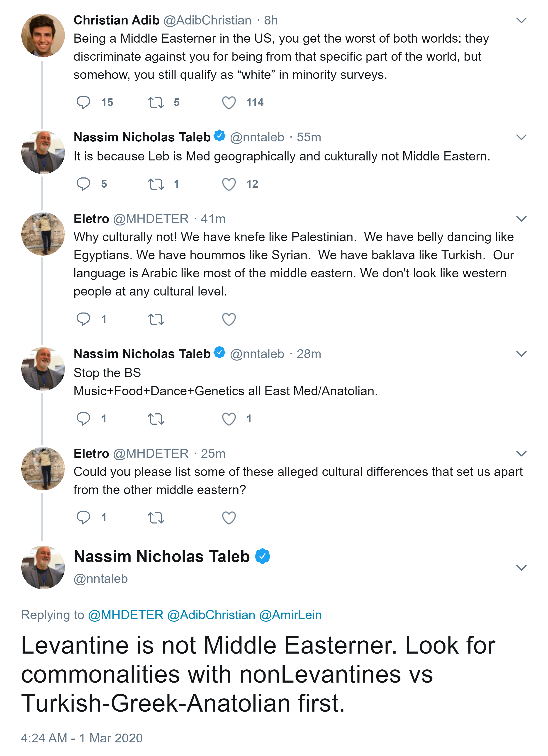This screenshot has height=756, width=548.
Task: Click the @AdibChristian handle in top tweet
Action: pos(207,20)
